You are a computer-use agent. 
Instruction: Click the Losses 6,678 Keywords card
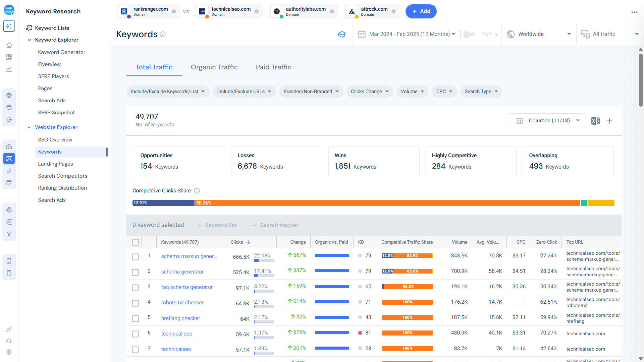pyautogui.click(x=276, y=162)
